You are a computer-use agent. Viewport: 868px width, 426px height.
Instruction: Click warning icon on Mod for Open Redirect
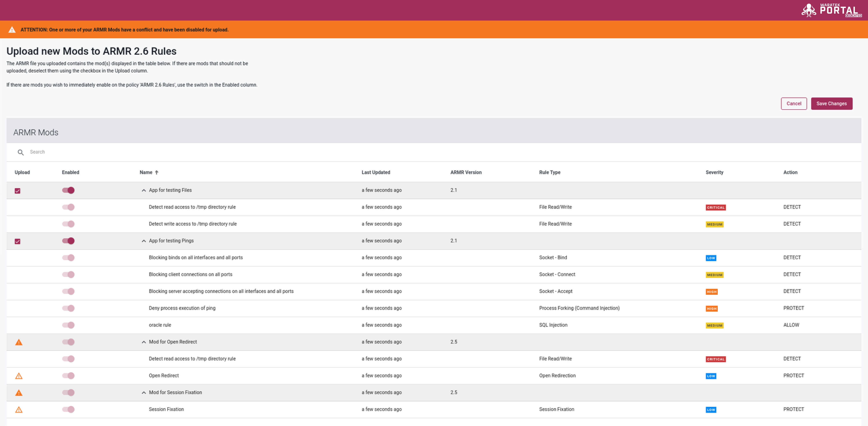[x=19, y=342]
